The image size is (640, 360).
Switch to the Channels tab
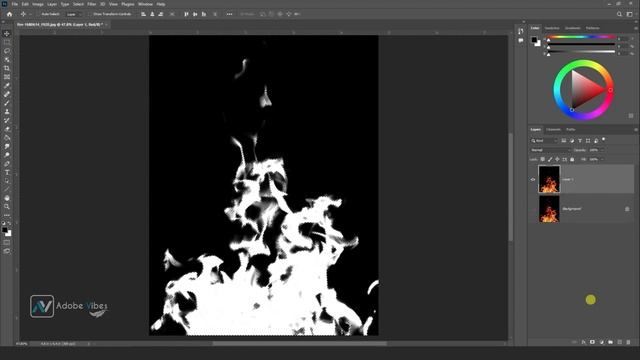pos(553,130)
